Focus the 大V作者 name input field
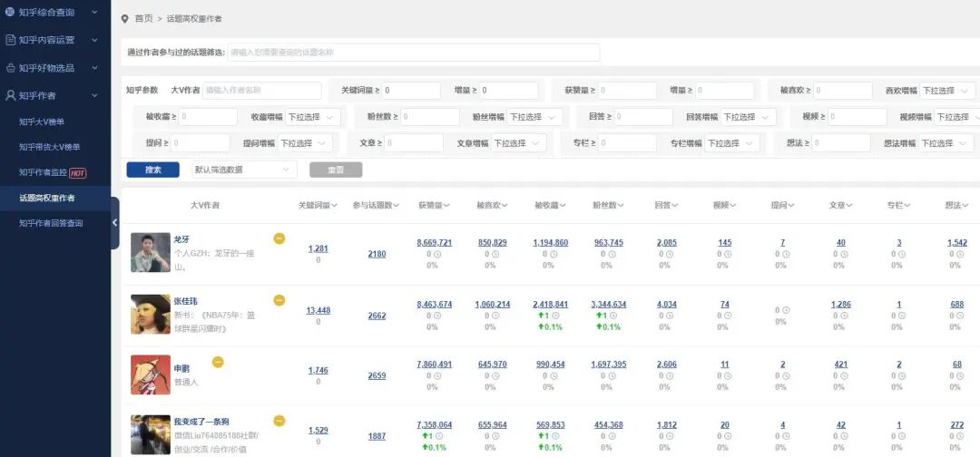This screenshot has height=457, width=980. tap(262, 91)
